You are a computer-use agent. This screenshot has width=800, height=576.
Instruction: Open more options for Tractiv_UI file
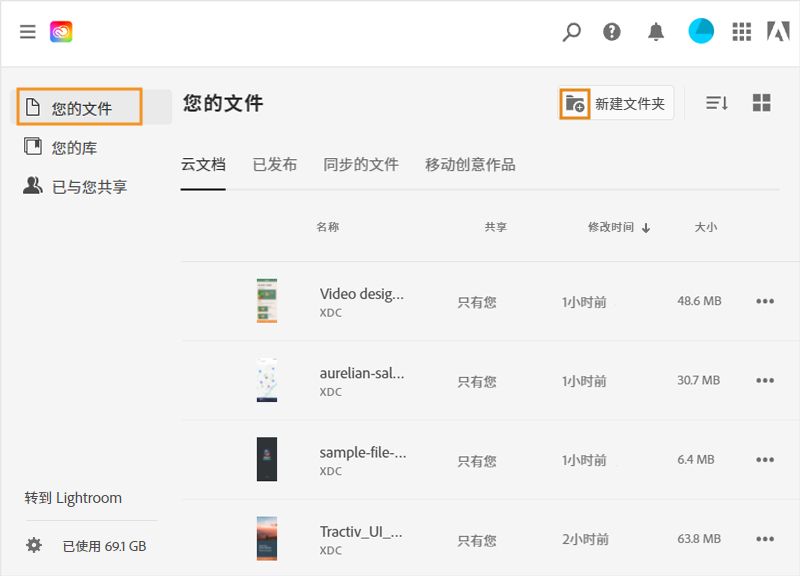(765, 538)
